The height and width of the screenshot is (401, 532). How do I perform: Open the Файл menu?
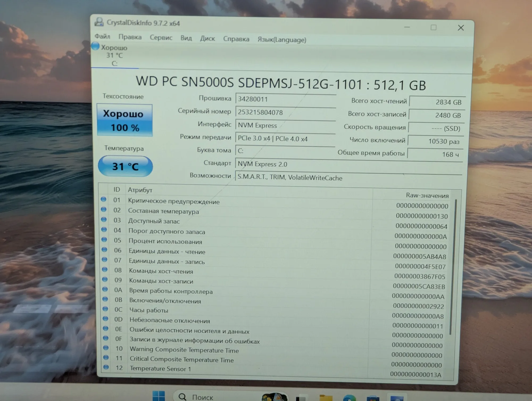pos(102,36)
